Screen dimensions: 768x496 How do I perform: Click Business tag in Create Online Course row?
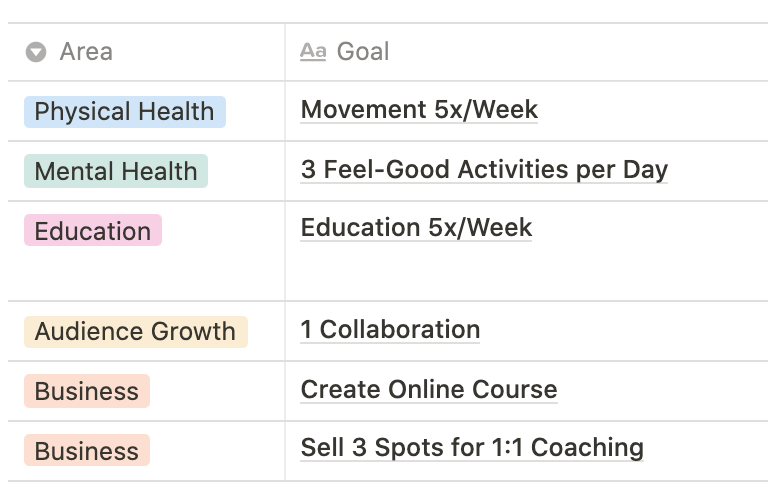[x=87, y=391]
